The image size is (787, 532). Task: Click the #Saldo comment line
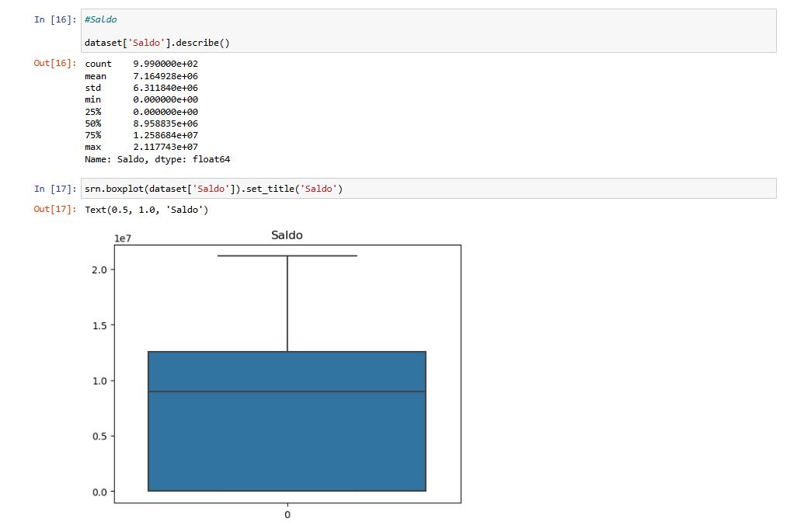[101, 19]
